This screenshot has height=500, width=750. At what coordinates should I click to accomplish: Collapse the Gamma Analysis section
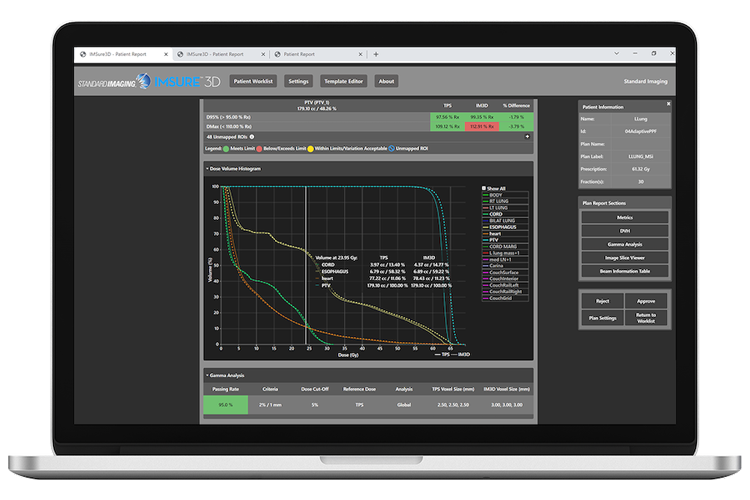(x=207, y=376)
